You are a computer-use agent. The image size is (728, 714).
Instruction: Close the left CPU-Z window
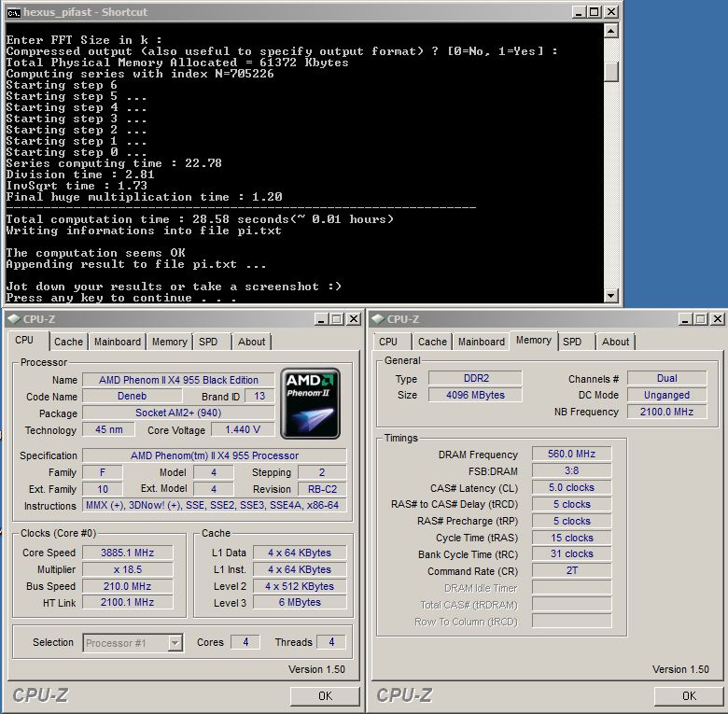(354, 319)
